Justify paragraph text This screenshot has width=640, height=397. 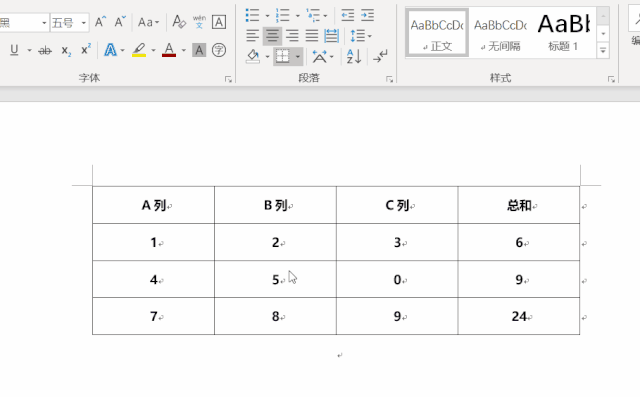click(x=311, y=36)
